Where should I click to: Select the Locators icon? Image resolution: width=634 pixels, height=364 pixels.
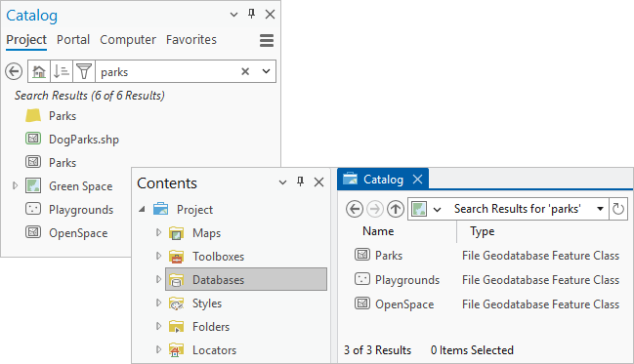(x=176, y=350)
